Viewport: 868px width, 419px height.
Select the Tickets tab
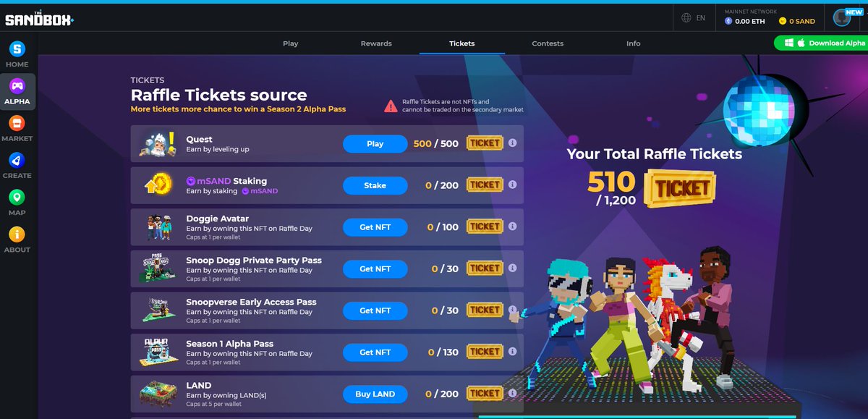coord(462,43)
